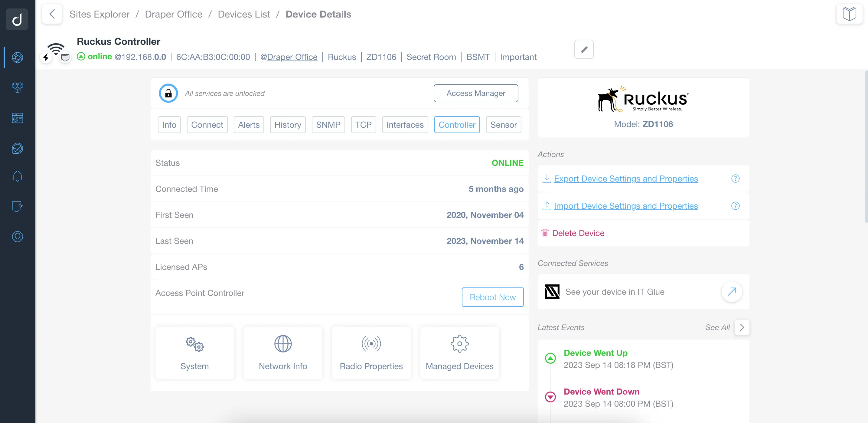868x423 pixels.
Task: Switch to the TCP tab
Action: click(363, 125)
